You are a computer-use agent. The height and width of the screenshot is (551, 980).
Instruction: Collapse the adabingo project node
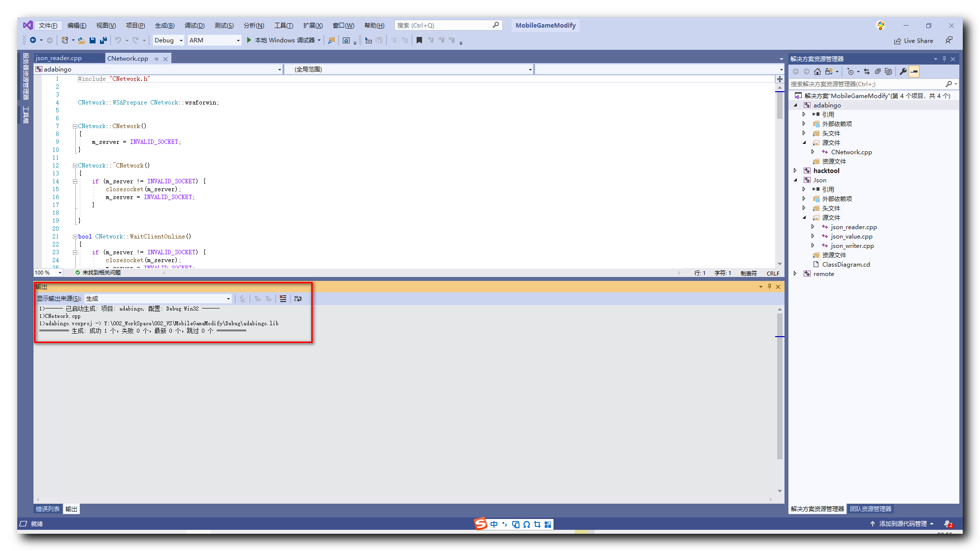[x=795, y=105]
